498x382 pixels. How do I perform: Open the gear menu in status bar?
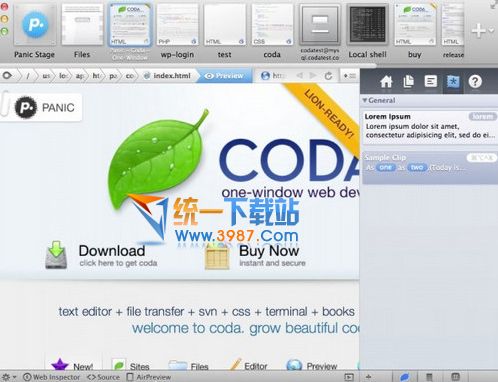[9, 377]
